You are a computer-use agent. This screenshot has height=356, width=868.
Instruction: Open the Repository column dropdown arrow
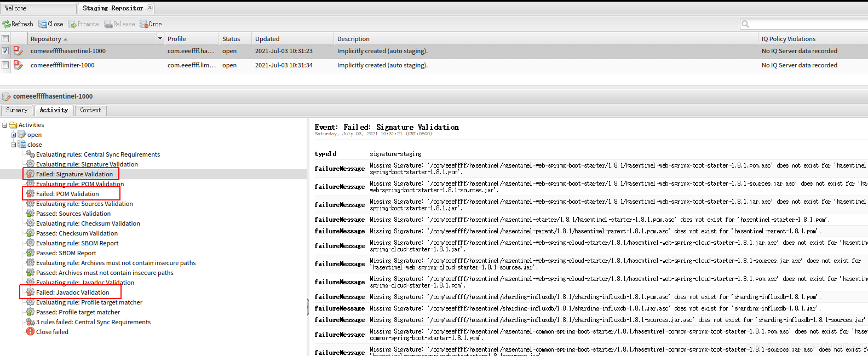160,39
